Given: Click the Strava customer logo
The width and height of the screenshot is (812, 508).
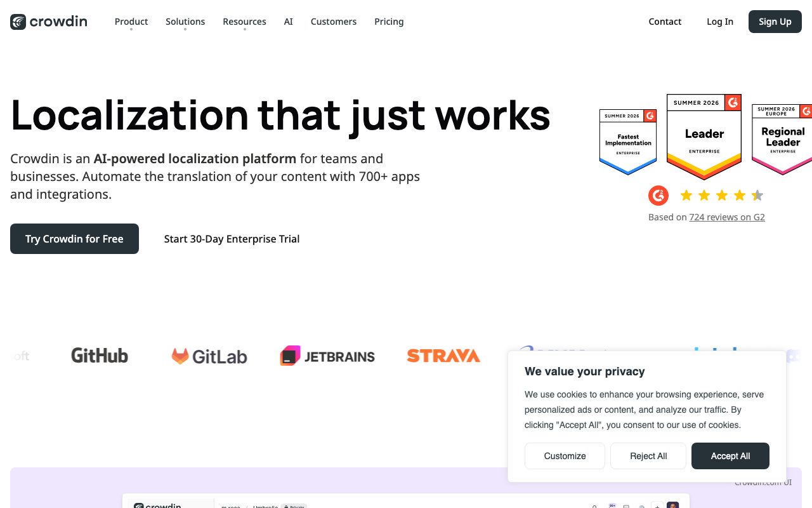Looking at the screenshot, I should tap(443, 356).
